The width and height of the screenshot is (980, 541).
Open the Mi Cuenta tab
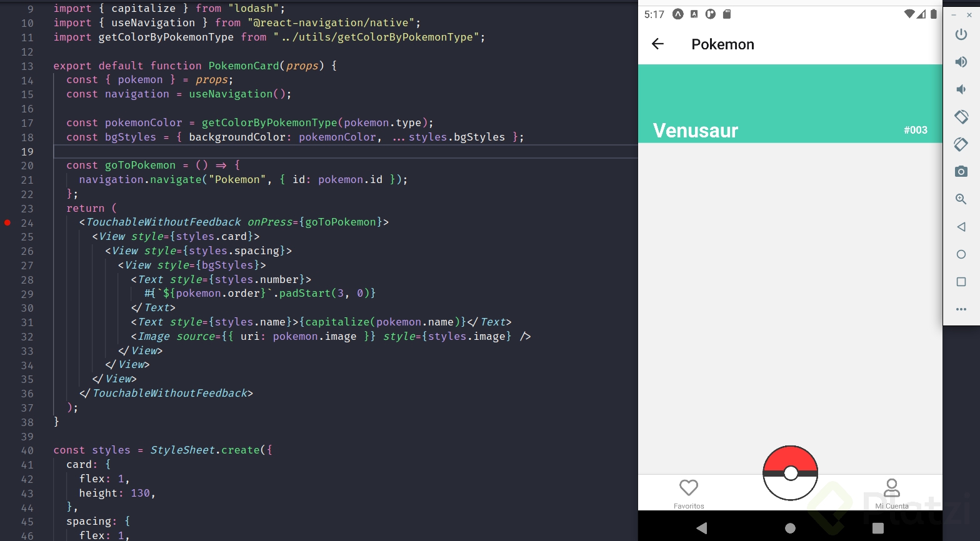click(892, 493)
